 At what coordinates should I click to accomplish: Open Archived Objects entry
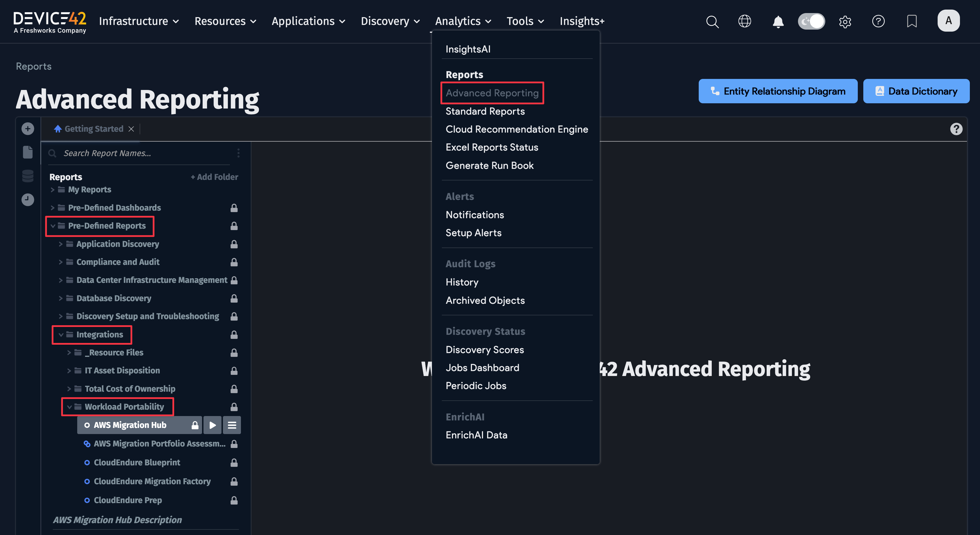click(485, 300)
